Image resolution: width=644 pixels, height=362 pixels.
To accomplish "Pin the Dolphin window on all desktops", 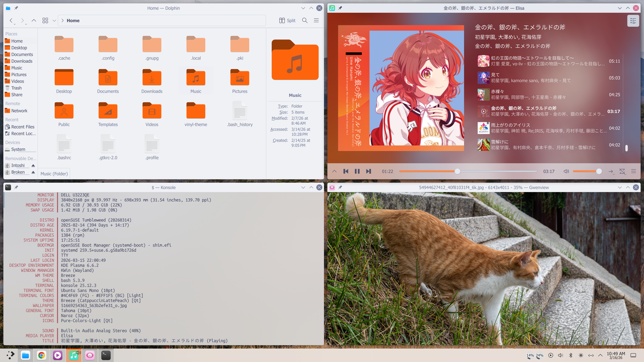I will point(16,8).
